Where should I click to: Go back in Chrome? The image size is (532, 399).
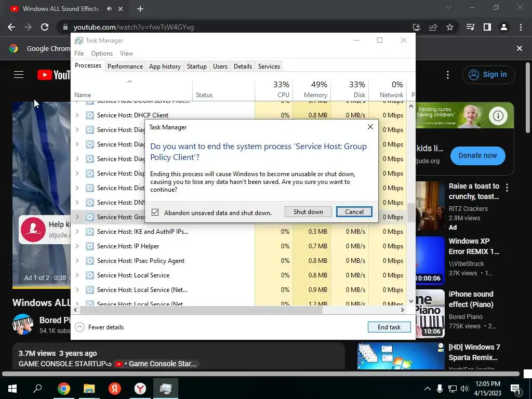click(x=11, y=27)
